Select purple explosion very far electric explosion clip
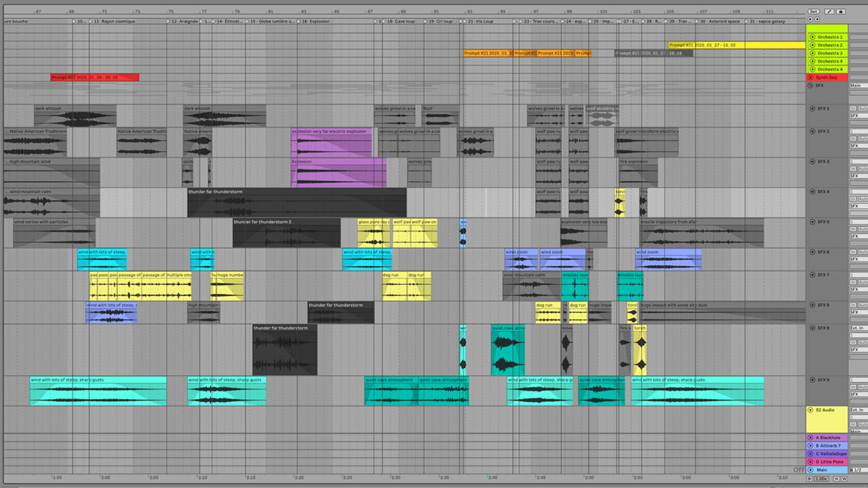This screenshot has width=868, height=488. 332,142
